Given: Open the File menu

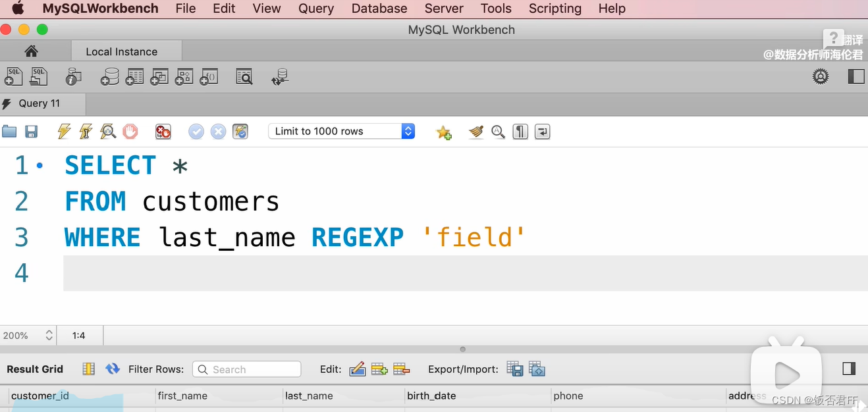Looking at the screenshot, I should (186, 9).
